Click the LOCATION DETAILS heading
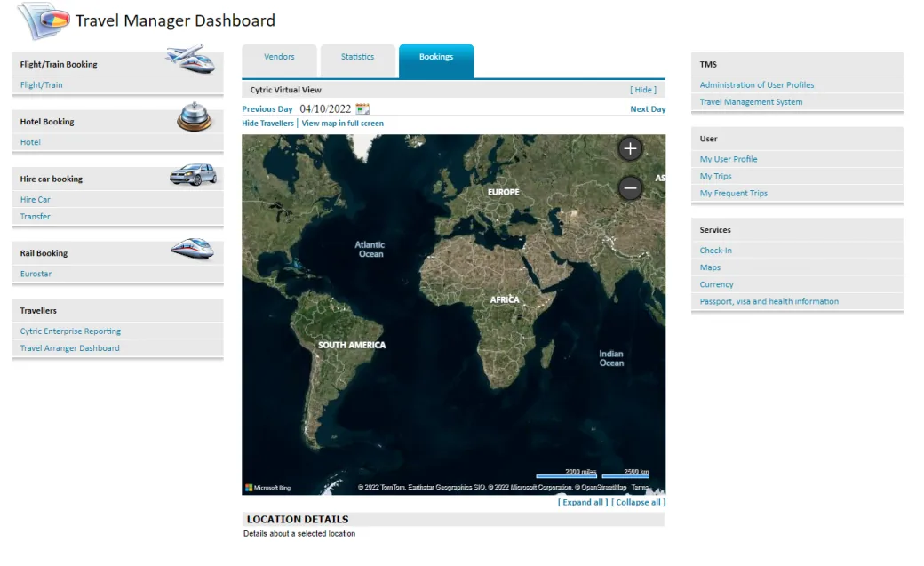The width and height of the screenshot is (924, 566). point(298,520)
